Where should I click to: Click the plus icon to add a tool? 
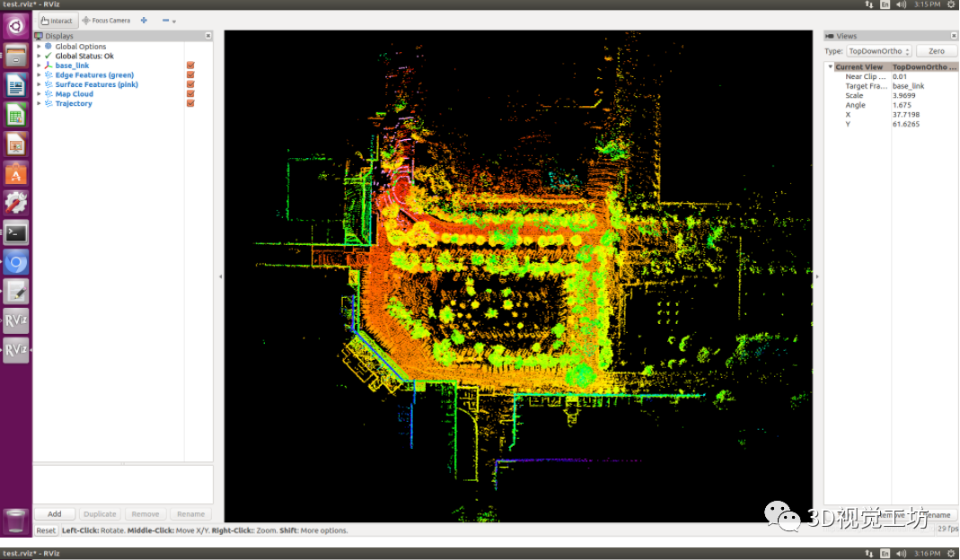(144, 20)
